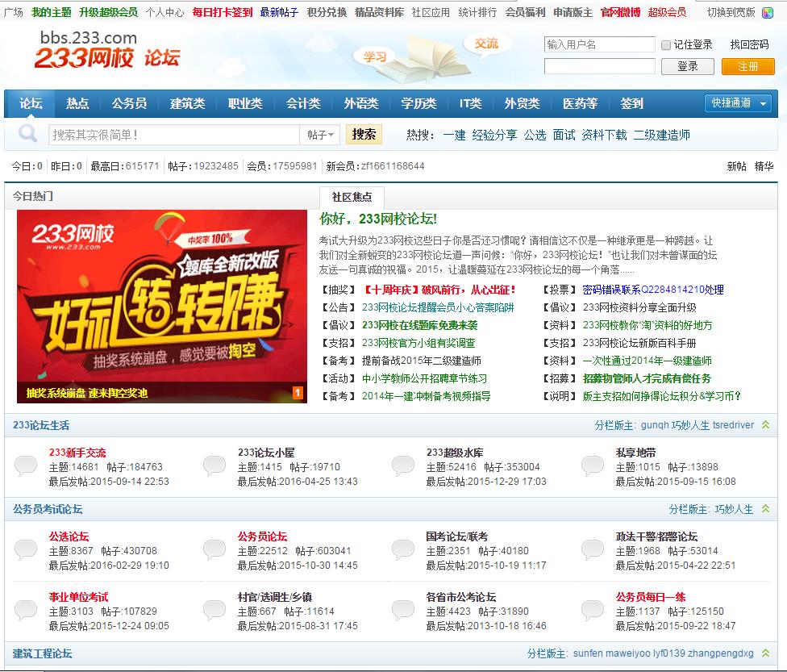787x672 pixels.
Task: Check the 记住登录 checkbox
Action: coord(666,45)
